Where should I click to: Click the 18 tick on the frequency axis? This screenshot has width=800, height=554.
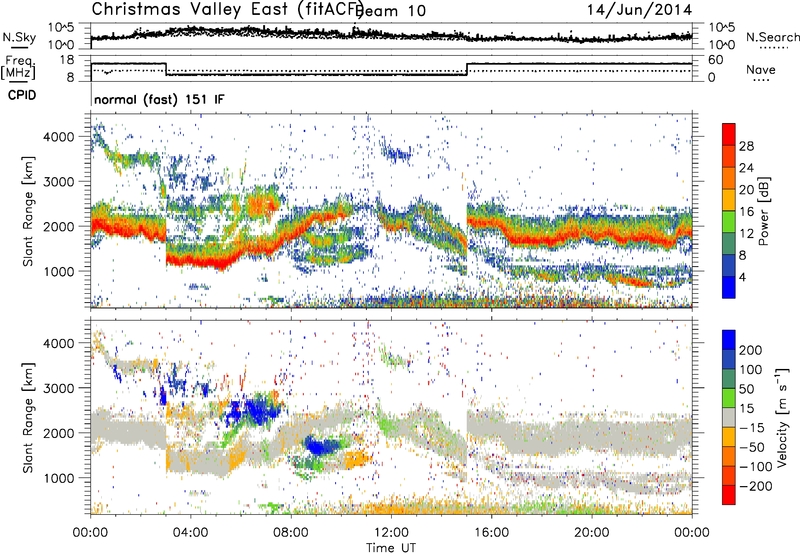[x=67, y=60]
